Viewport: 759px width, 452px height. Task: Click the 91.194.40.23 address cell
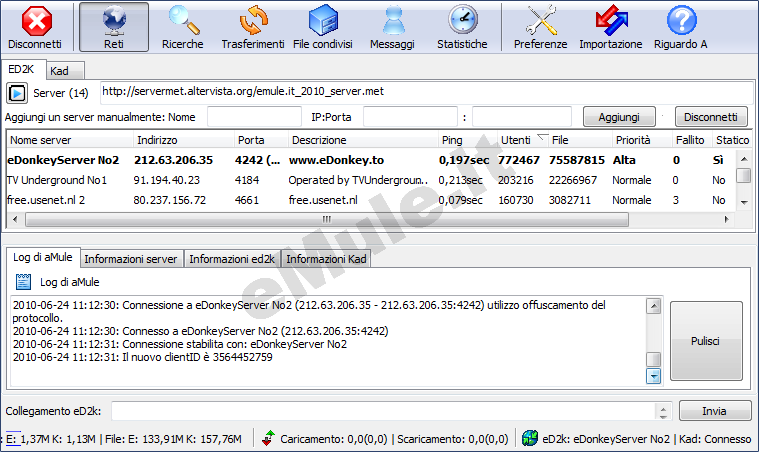tap(167, 180)
